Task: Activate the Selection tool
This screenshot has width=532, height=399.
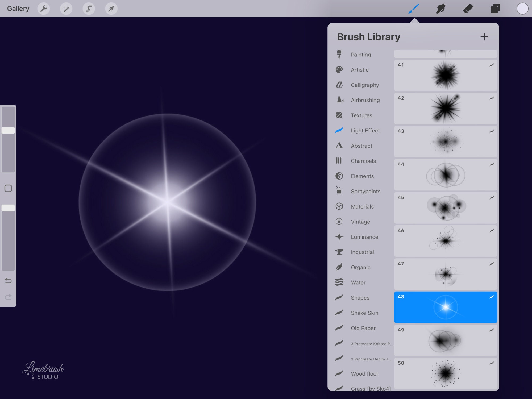Action: pyautogui.click(x=89, y=8)
